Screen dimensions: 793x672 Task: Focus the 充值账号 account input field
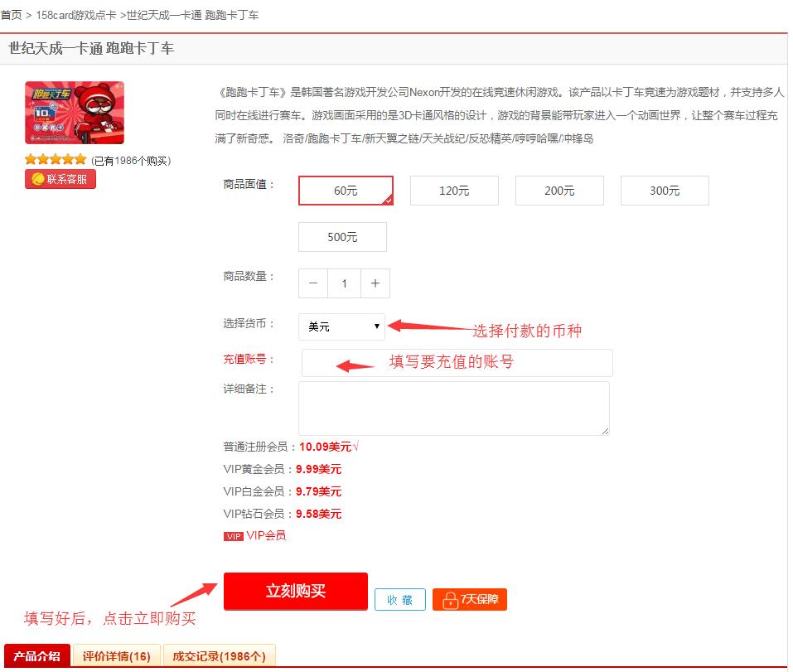(457, 363)
